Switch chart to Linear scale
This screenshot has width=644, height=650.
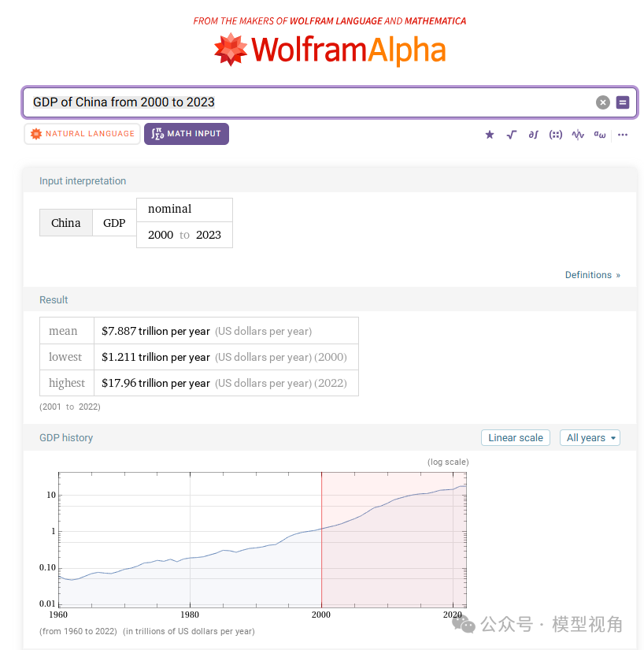[x=515, y=438]
